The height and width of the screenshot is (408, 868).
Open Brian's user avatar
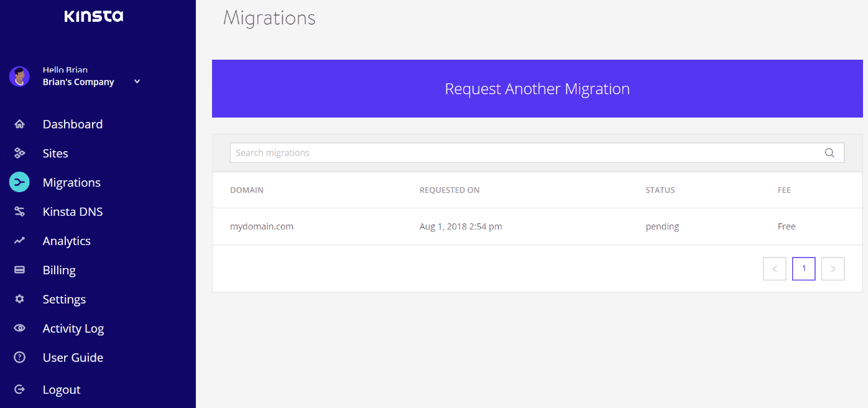coord(19,76)
